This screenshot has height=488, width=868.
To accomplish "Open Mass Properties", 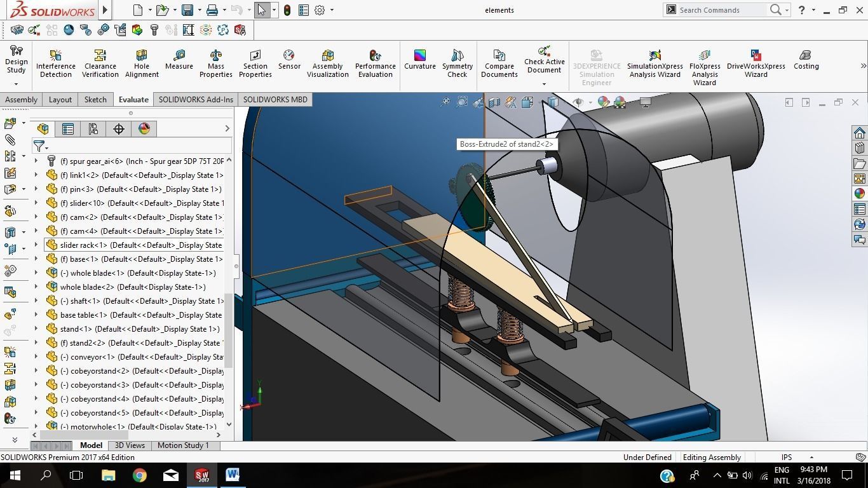I will (216, 64).
